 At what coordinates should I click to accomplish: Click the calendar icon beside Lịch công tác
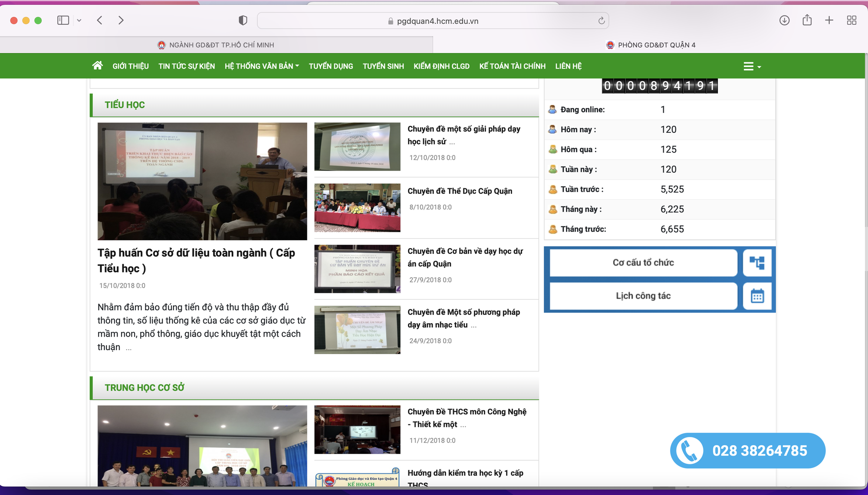pos(757,296)
